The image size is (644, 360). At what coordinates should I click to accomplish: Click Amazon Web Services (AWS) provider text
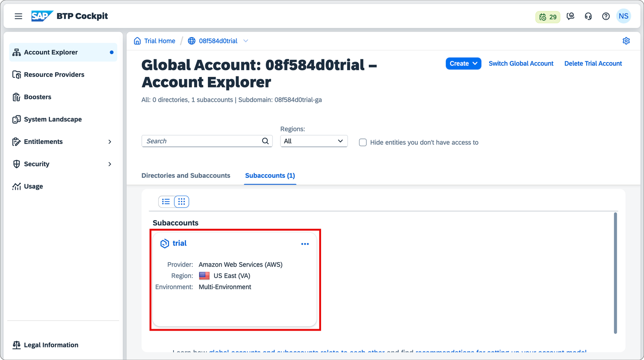(x=241, y=264)
